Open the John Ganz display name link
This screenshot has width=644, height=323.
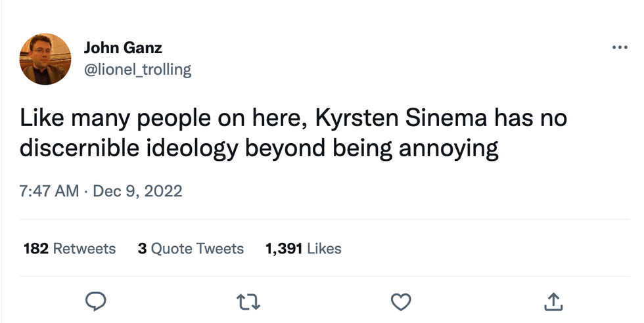[x=123, y=48]
